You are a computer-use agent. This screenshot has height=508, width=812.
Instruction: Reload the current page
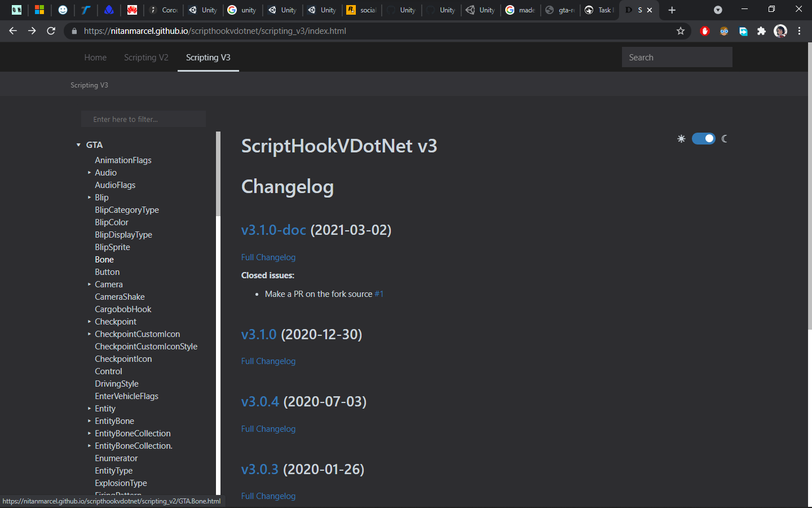point(51,31)
